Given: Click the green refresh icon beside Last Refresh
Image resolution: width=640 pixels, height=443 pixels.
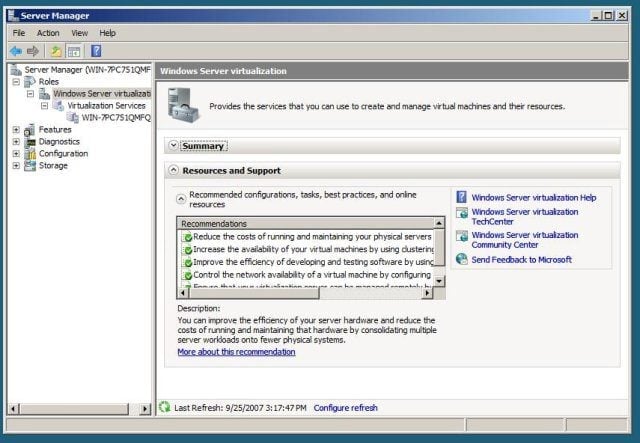Looking at the screenshot, I should pos(164,407).
